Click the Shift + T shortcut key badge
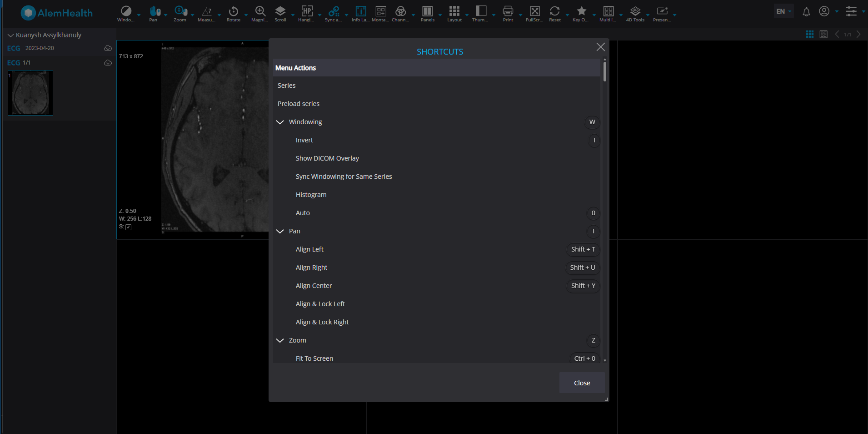 click(x=583, y=249)
